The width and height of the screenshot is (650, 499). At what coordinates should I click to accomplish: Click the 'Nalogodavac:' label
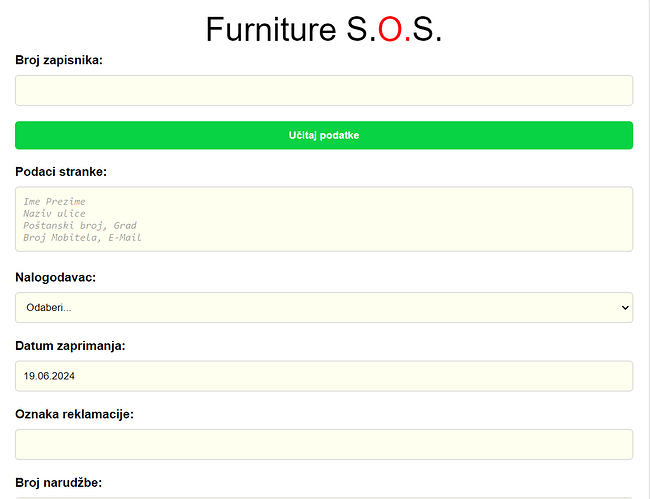coord(56,277)
